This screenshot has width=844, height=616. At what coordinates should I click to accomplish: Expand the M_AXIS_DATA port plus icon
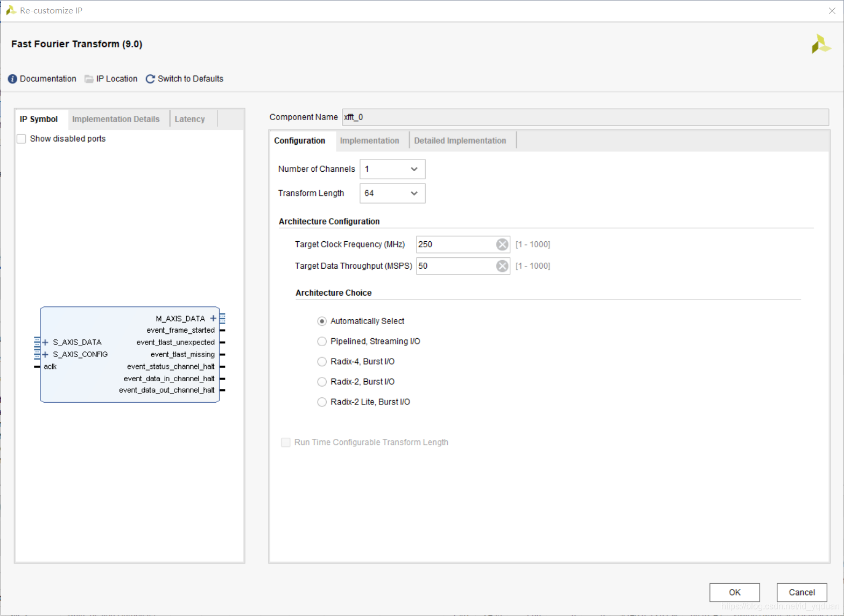[213, 318]
